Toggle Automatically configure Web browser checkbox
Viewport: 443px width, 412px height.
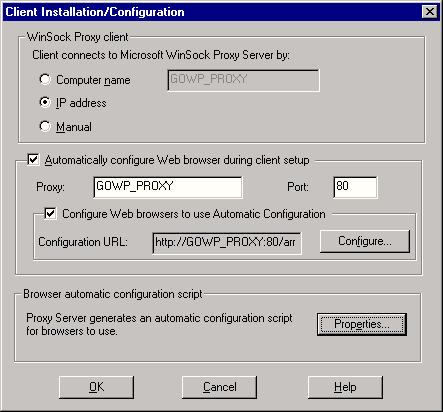33,160
